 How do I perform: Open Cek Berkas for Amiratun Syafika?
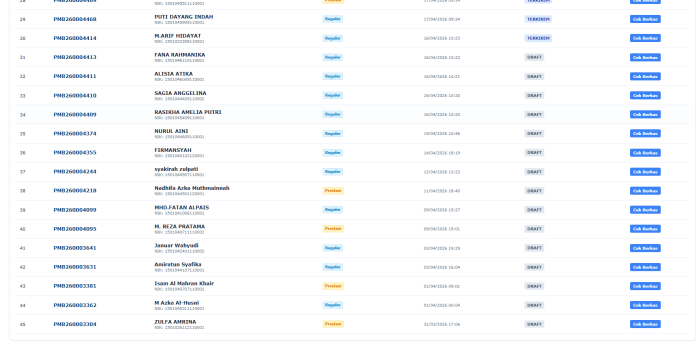coord(645,267)
